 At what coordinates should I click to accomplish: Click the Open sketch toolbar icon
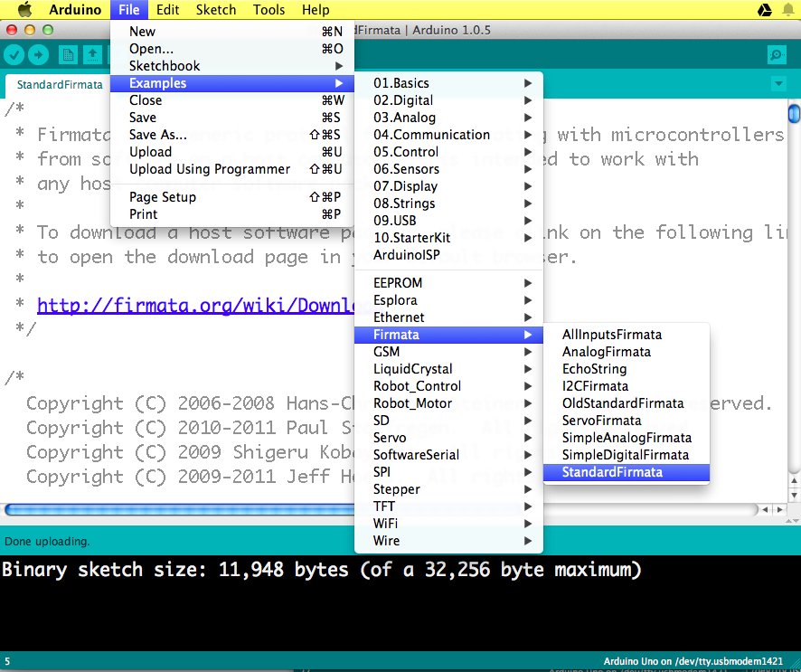click(x=92, y=55)
